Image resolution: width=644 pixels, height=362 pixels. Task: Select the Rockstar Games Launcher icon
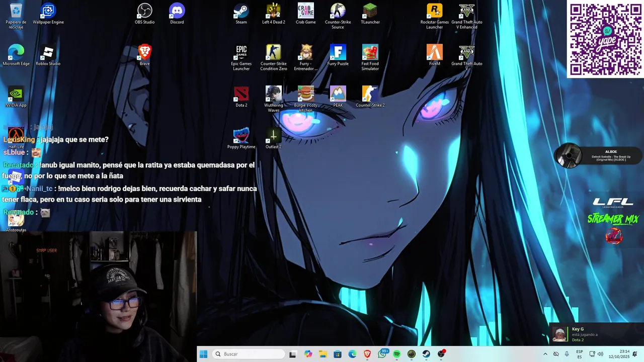(434, 16)
